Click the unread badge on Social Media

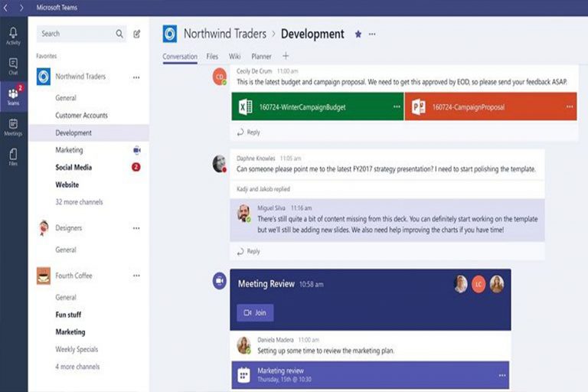(x=136, y=167)
